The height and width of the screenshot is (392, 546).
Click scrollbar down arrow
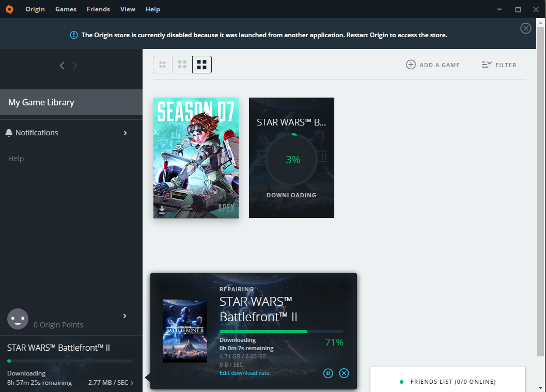click(x=540, y=387)
